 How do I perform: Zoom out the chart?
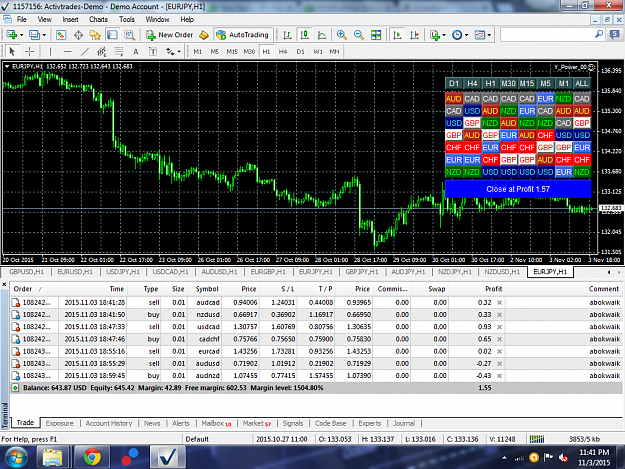[359, 35]
